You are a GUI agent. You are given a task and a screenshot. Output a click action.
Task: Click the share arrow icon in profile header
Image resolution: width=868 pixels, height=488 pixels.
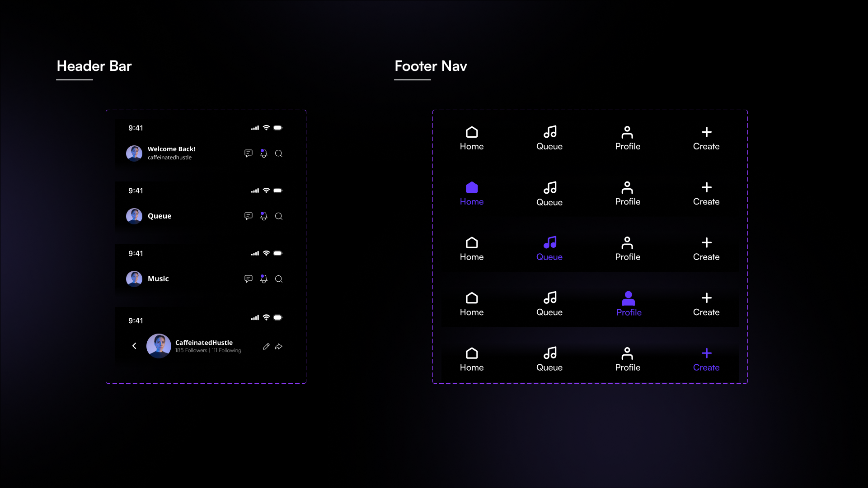279,347
